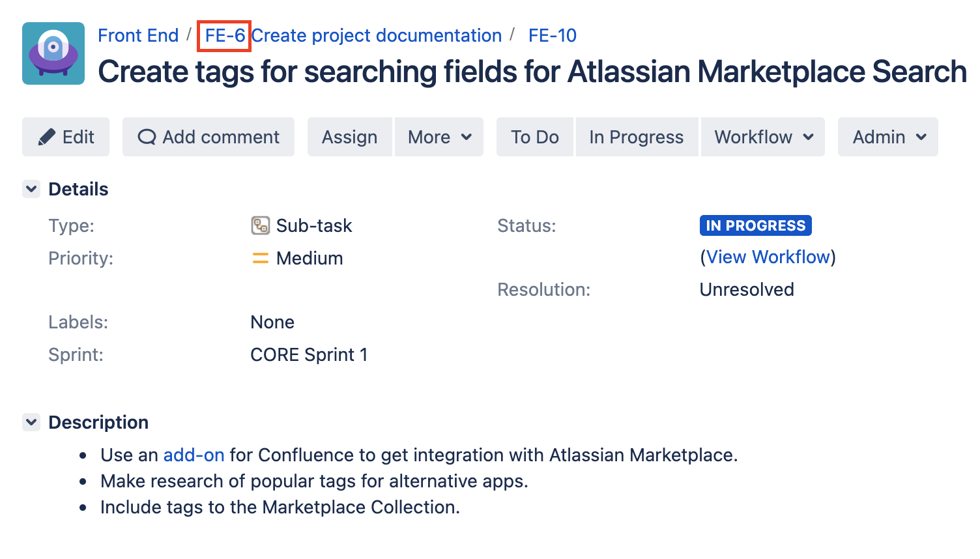
Task: Click the Medium priority icon
Action: click(260, 258)
